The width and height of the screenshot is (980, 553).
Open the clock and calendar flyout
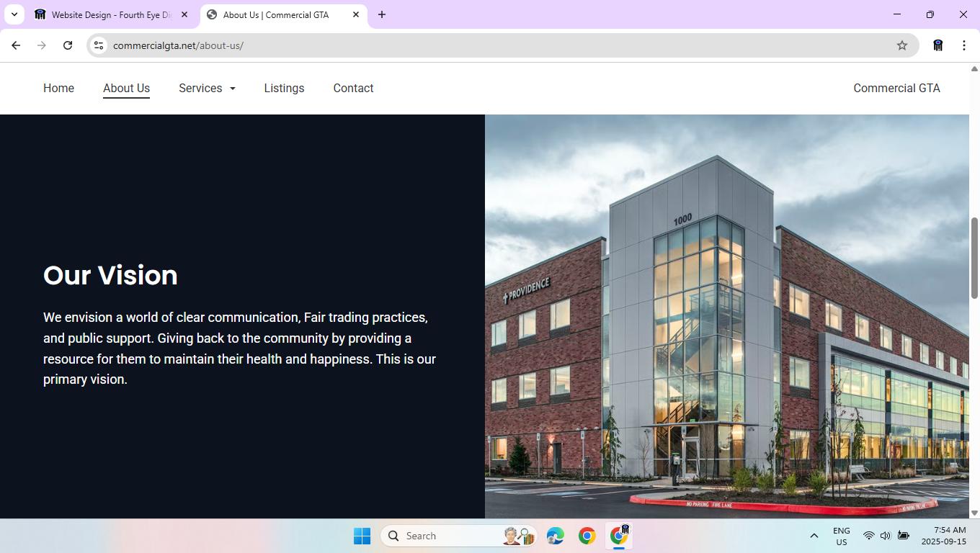coord(944,536)
